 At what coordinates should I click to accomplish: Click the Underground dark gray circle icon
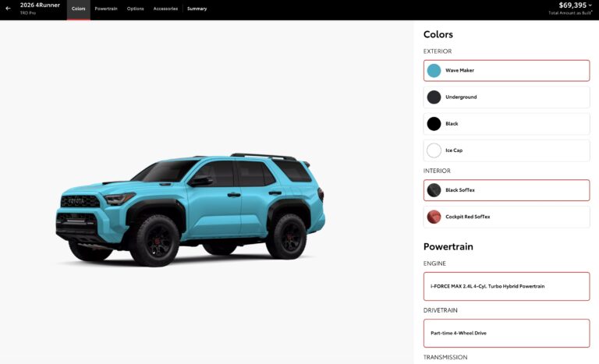(x=434, y=97)
